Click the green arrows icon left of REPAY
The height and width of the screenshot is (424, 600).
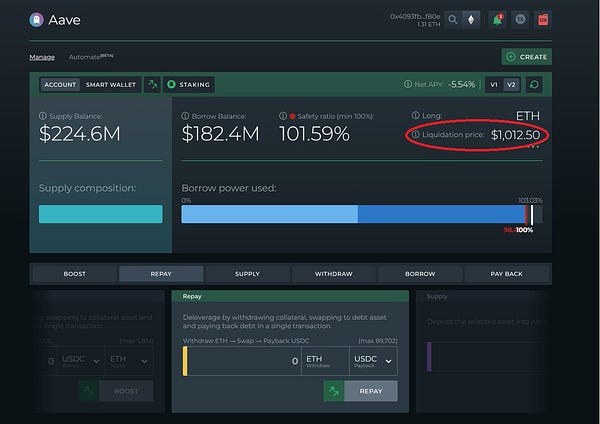click(x=334, y=391)
